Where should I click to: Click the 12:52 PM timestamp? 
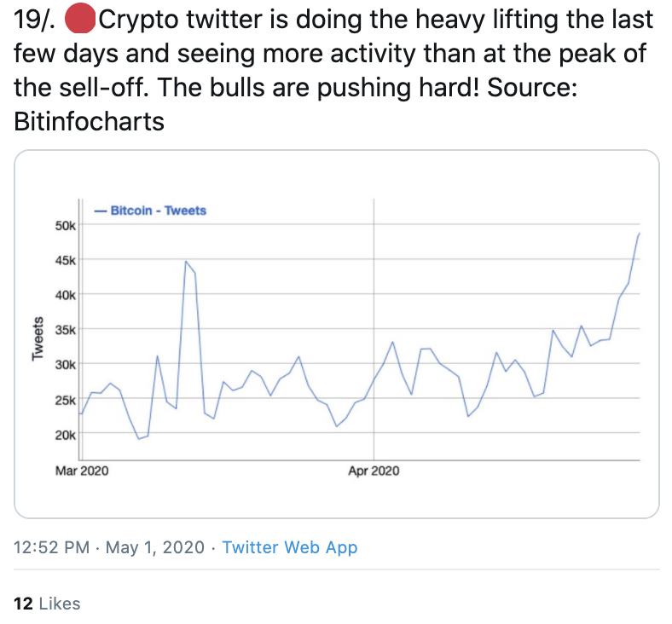click(x=52, y=547)
